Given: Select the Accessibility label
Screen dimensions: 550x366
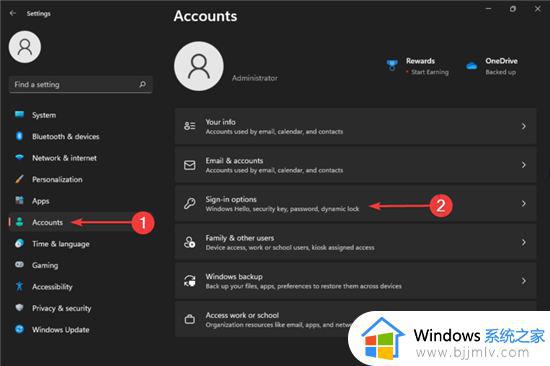Looking at the screenshot, I should [52, 286].
